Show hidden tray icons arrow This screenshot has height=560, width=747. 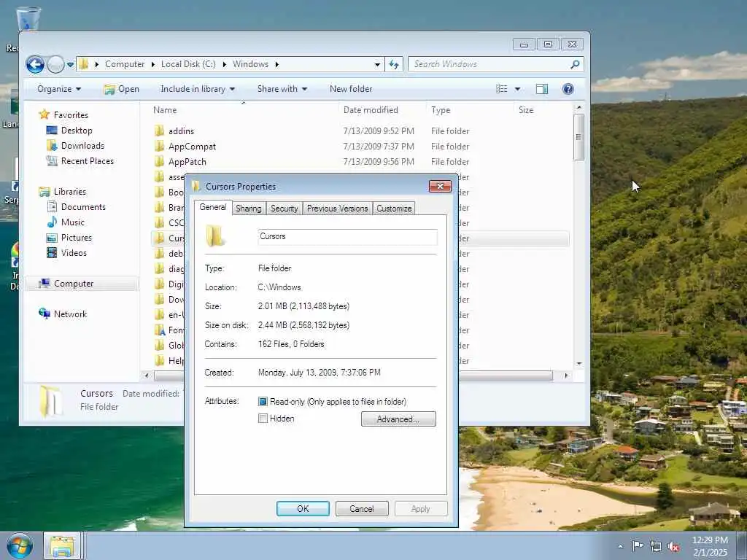pos(620,546)
